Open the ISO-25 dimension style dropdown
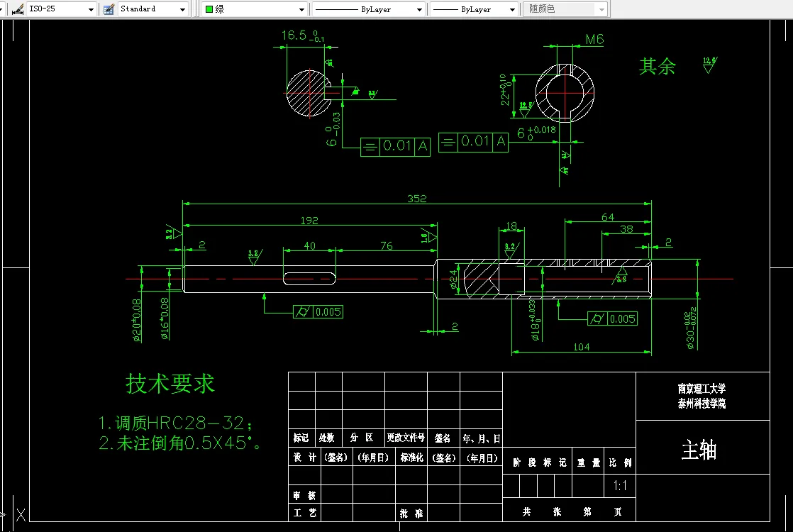The width and height of the screenshot is (793, 532). tap(91, 9)
